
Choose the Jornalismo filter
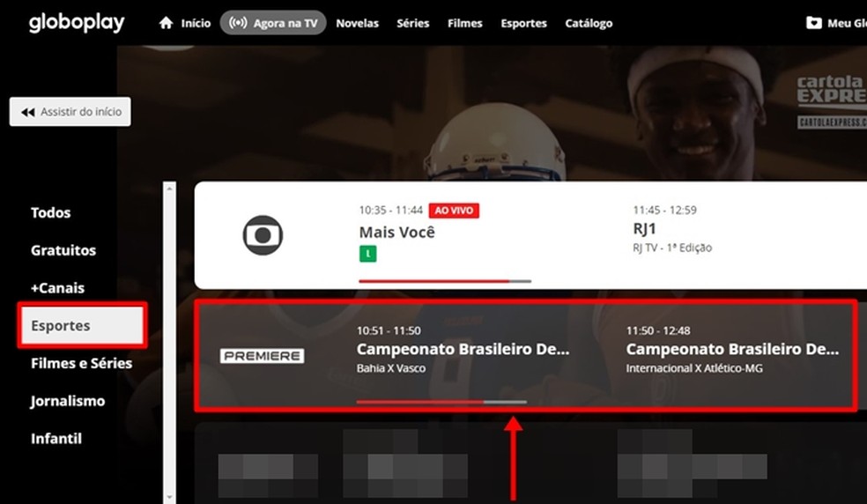coord(68,401)
